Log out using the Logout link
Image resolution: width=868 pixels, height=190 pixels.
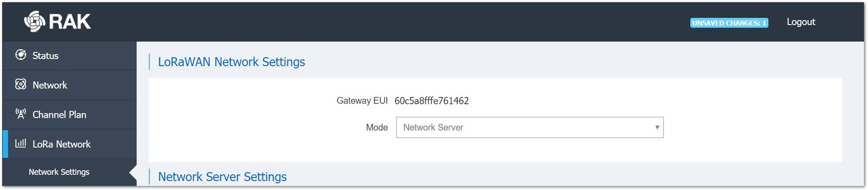[x=801, y=22]
